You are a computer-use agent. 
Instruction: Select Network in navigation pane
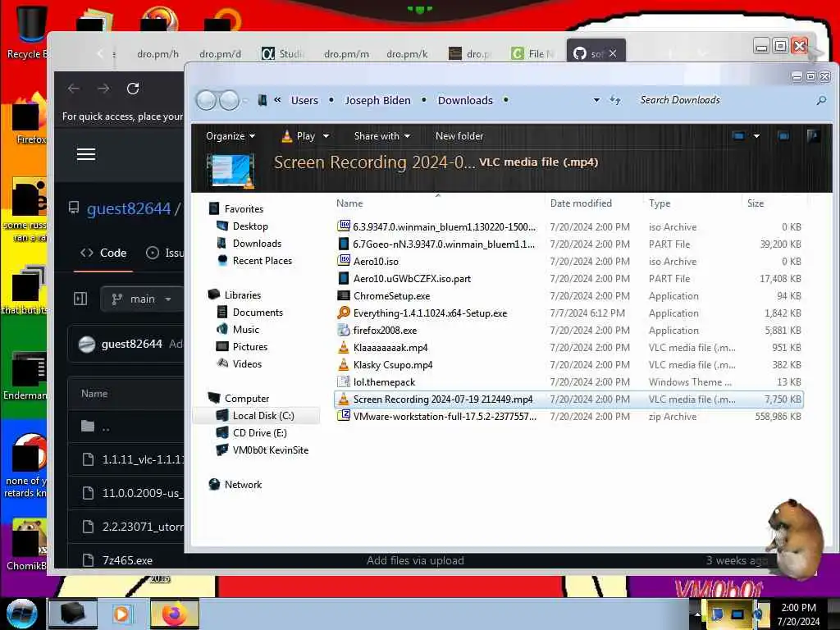click(x=243, y=484)
